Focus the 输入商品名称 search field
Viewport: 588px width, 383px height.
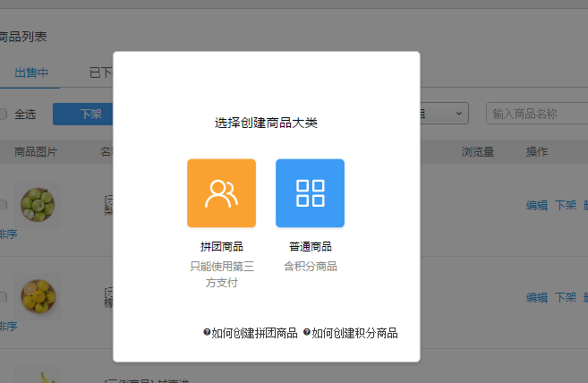[535, 114]
